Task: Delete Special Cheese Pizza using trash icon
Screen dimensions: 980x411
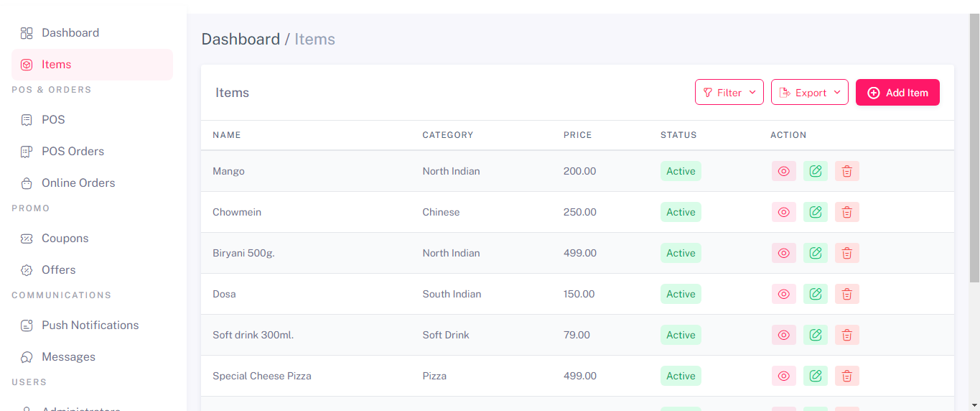Action: click(847, 376)
